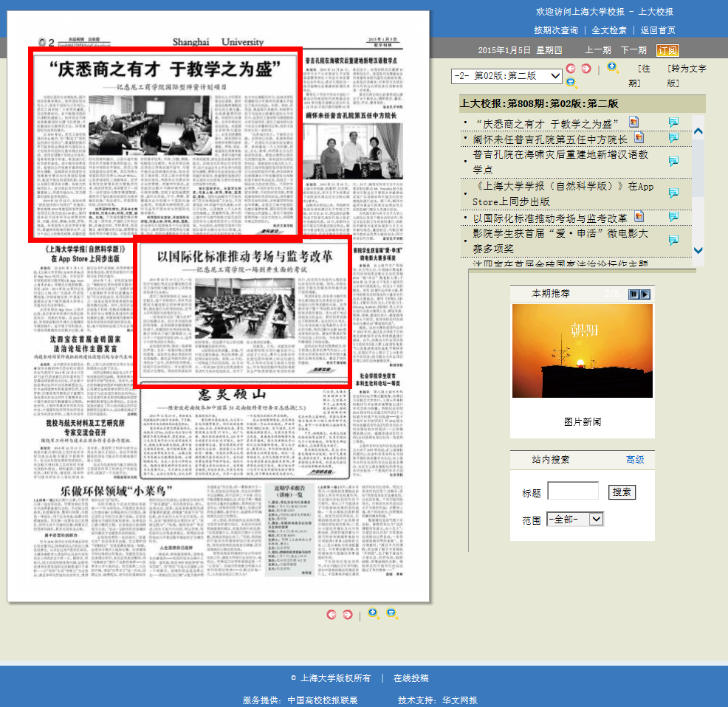
Task: Open the sunrise 图片新闻 thumbnail image
Action: pos(582,351)
